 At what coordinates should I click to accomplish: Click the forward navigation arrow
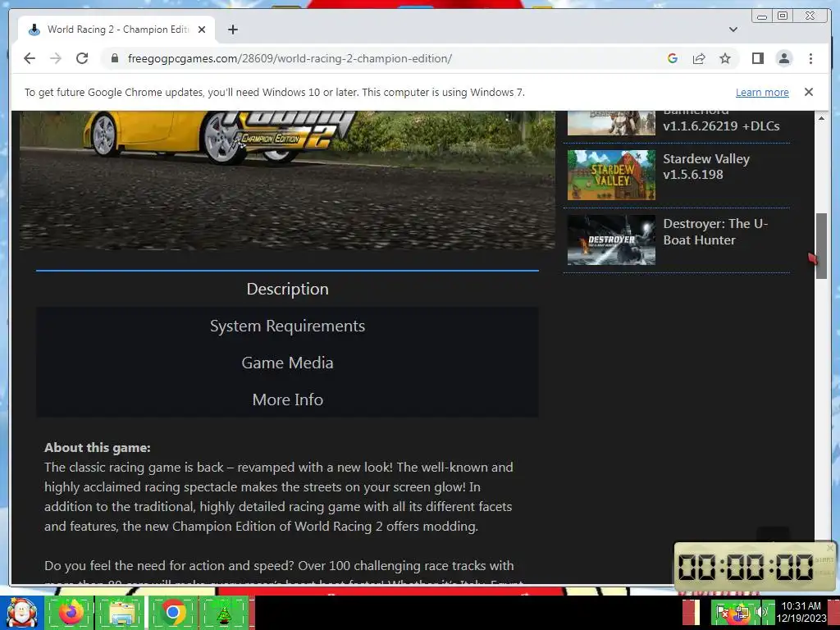(56, 58)
